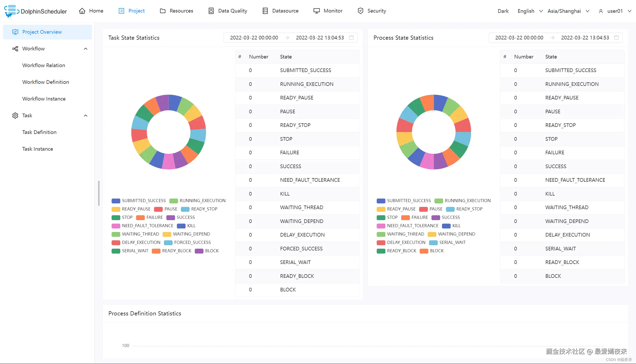Open the Task State Statistics calendar icon
This screenshot has height=364, width=636.
[x=351, y=38]
